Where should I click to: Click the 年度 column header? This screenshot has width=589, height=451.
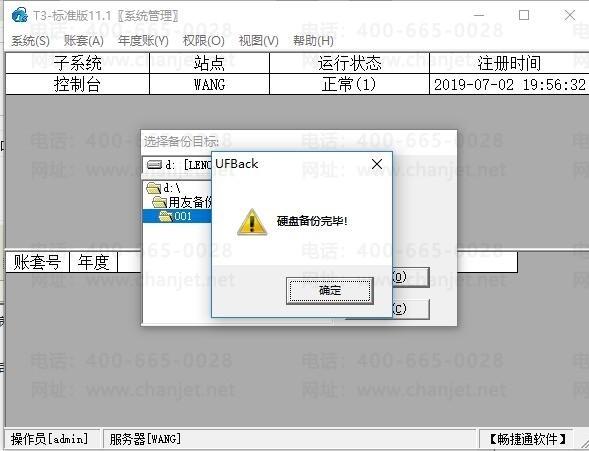coord(94,262)
